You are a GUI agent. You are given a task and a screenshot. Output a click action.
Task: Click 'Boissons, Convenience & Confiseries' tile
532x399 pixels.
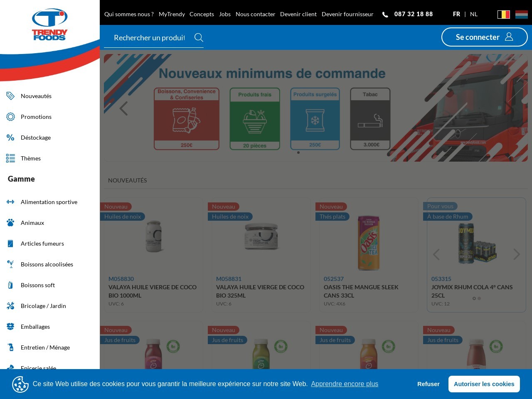[x=187, y=119]
